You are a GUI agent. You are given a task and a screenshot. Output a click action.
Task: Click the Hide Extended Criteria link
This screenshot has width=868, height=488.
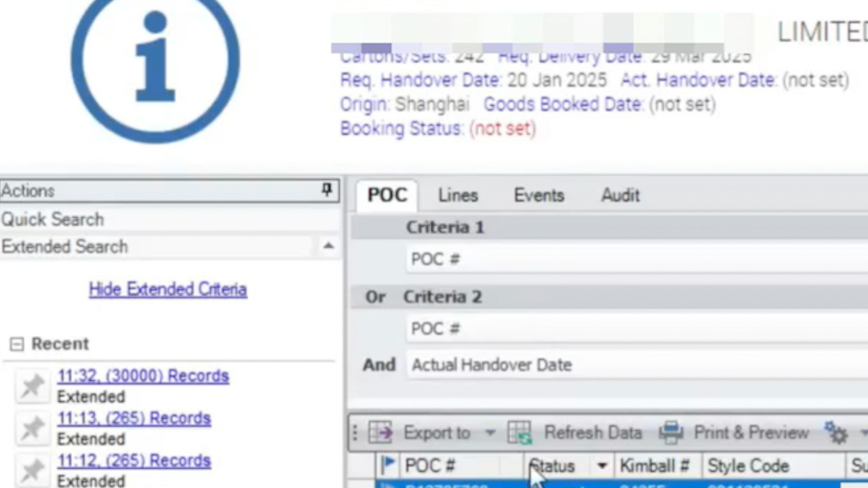click(167, 289)
